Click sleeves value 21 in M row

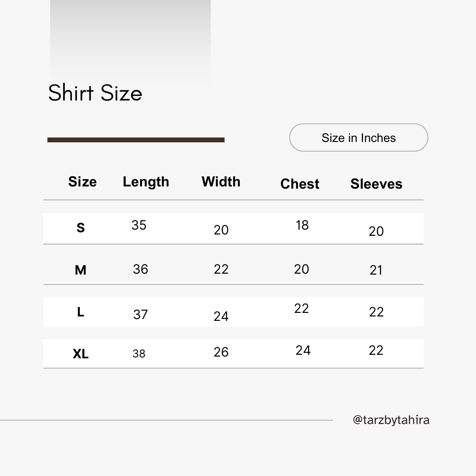[376, 270]
